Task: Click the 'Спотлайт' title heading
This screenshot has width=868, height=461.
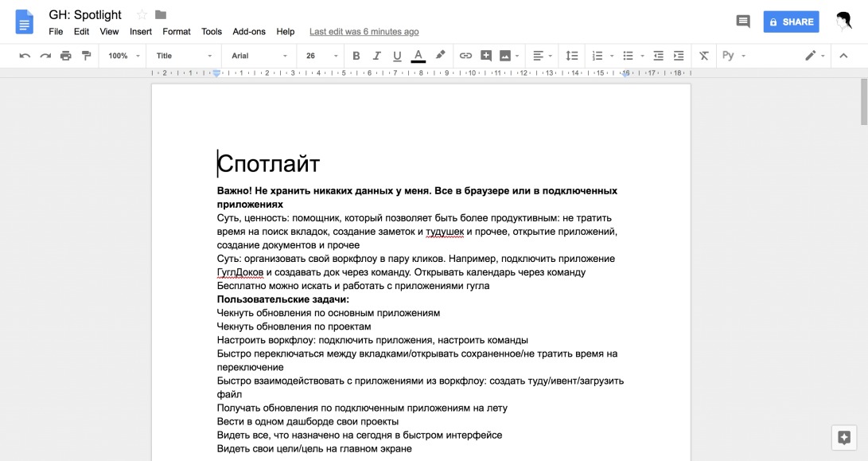Action: (268, 163)
